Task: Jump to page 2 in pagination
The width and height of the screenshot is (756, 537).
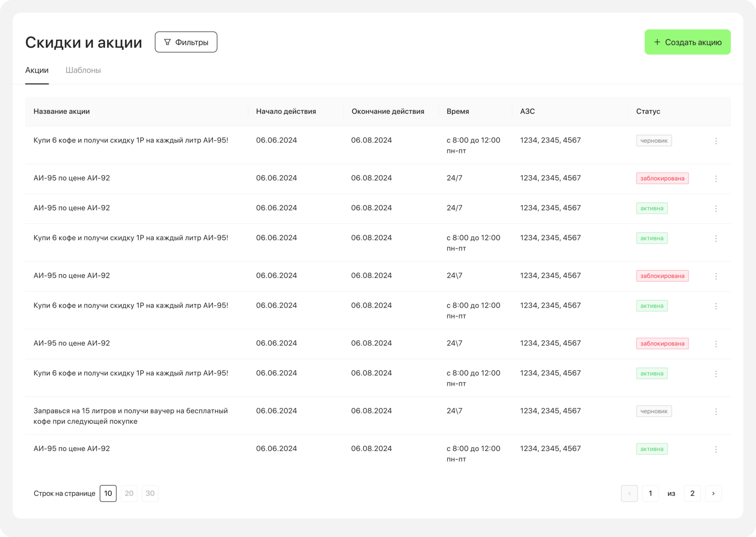Action: click(x=692, y=493)
